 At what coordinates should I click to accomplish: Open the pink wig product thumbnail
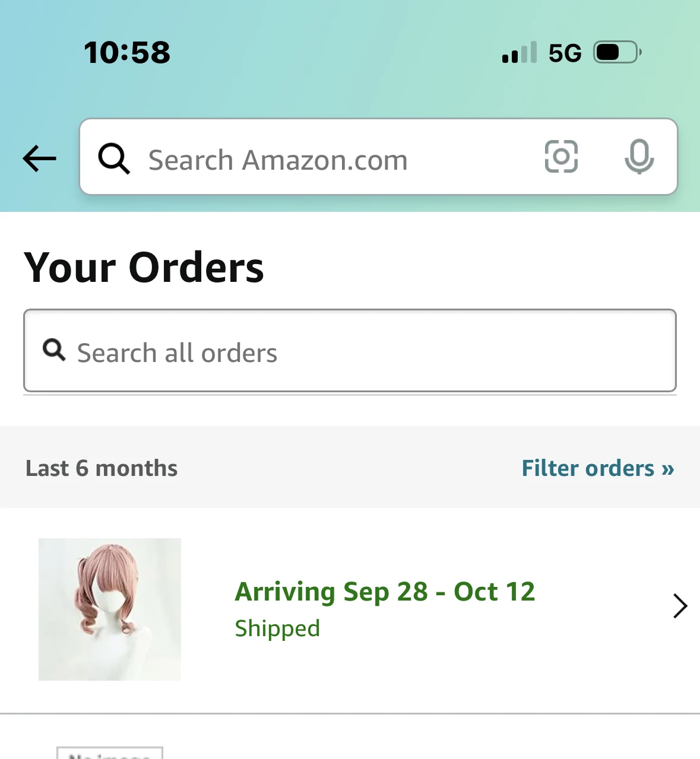[110, 609]
